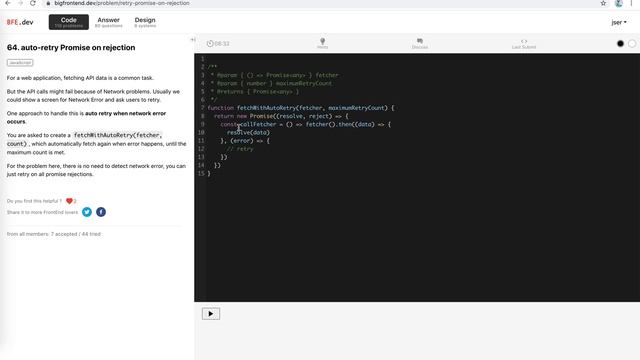Open the Code tab
Screen dimensions: 640x360
pos(69,22)
